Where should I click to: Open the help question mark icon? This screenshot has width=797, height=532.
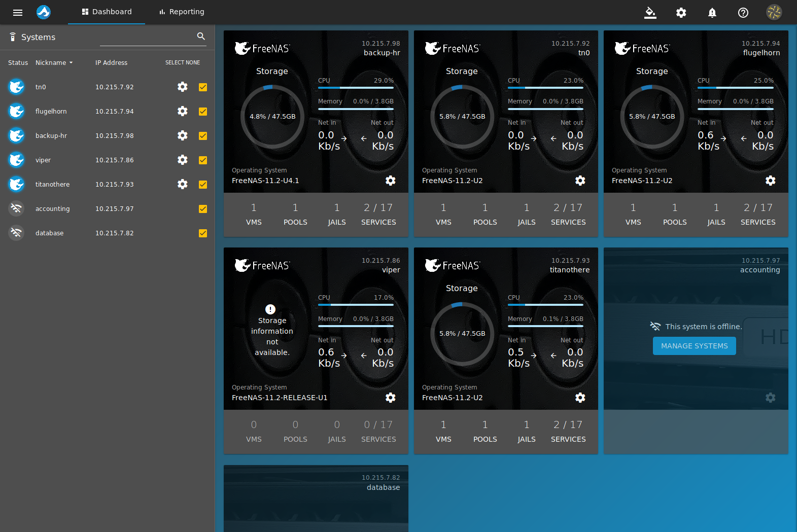(743, 12)
